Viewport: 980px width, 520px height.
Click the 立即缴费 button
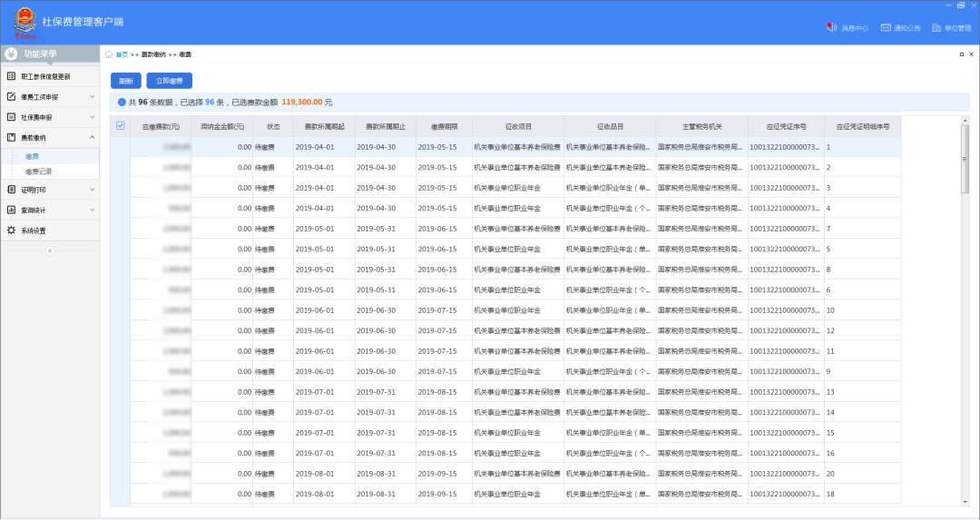pos(169,81)
